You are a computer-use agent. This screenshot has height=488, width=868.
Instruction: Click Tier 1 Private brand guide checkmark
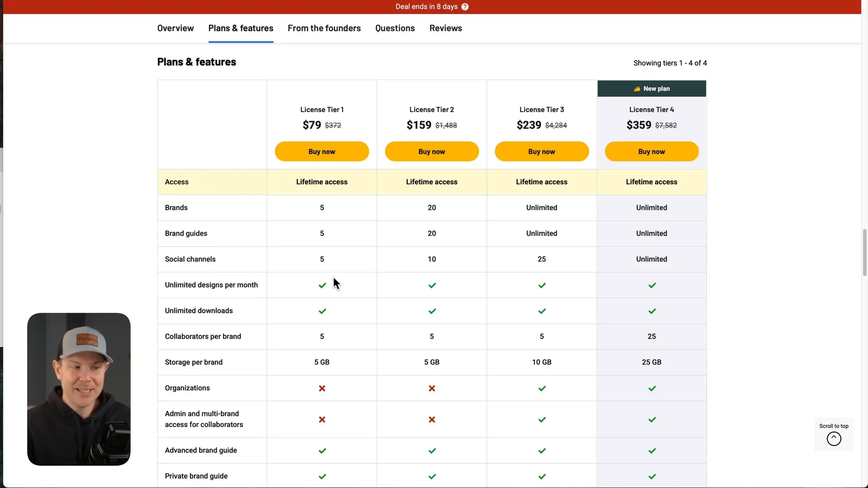point(322,477)
